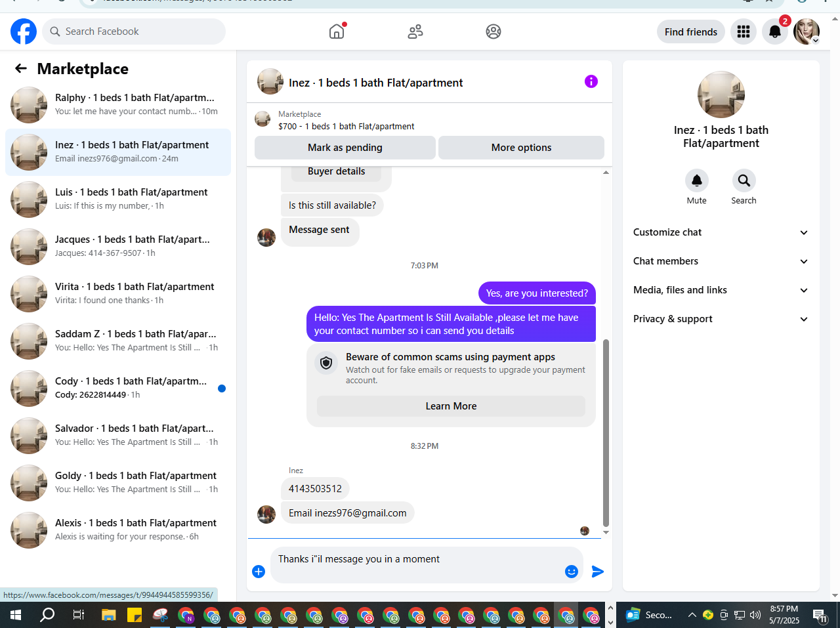
Task: Focus the Search Facebook field
Action: (134, 31)
